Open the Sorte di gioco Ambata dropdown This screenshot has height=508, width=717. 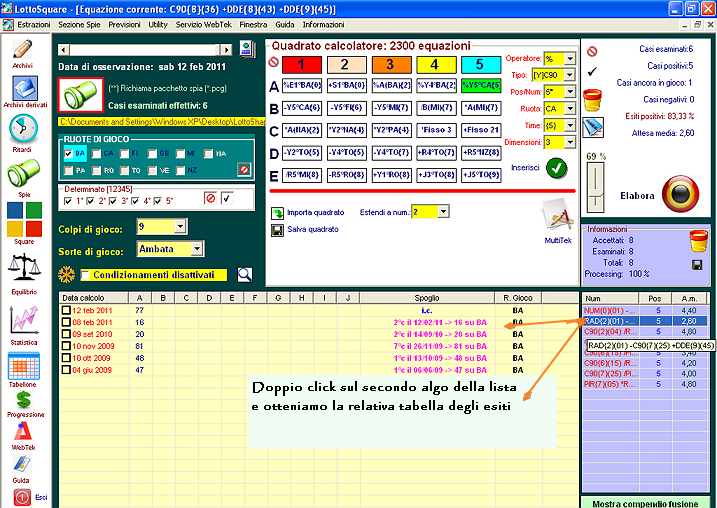(x=197, y=249)
